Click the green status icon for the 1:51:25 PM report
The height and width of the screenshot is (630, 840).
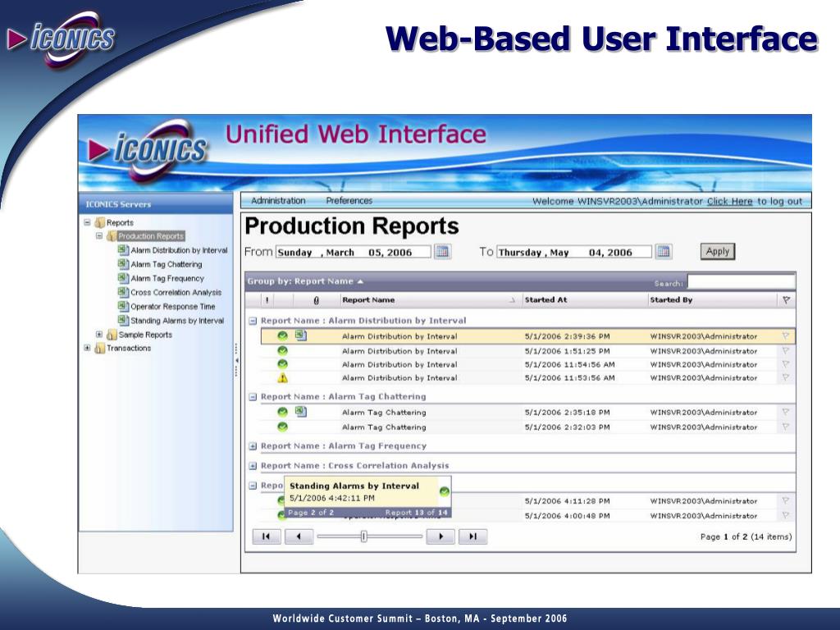coord(282,351)
